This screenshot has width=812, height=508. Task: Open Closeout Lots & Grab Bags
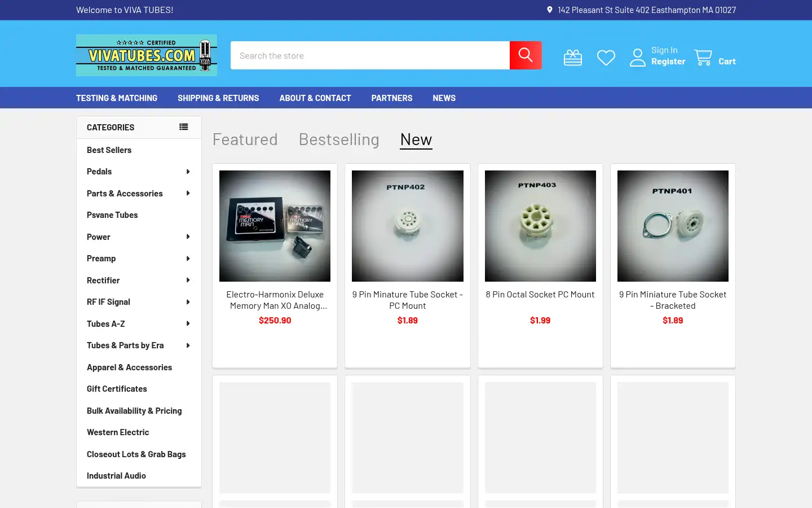136,454
